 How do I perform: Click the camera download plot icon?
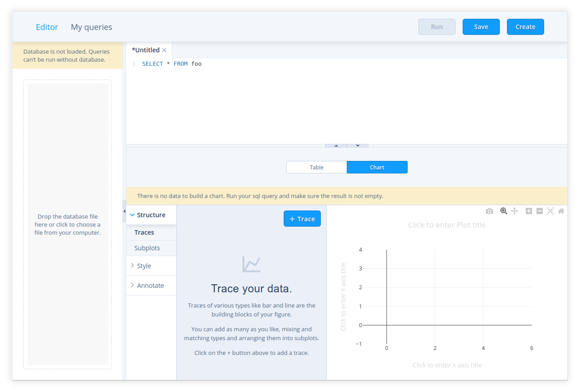(490, 211)
